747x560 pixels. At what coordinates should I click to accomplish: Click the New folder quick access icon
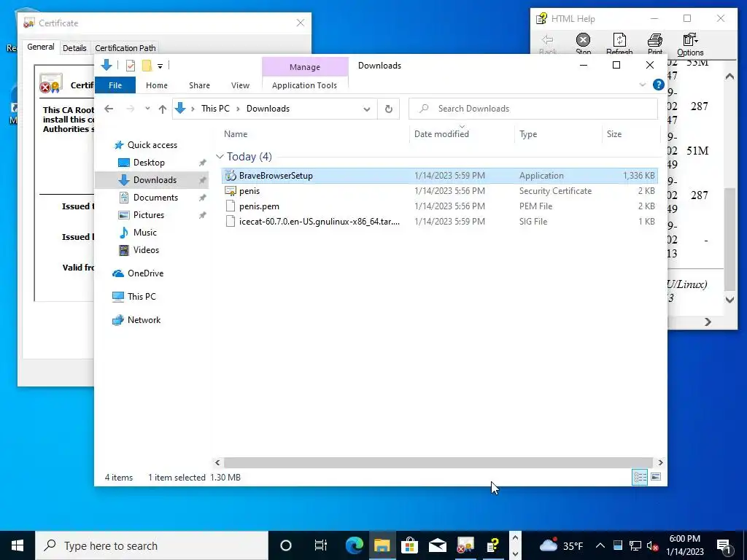click(x=147, y=66)
